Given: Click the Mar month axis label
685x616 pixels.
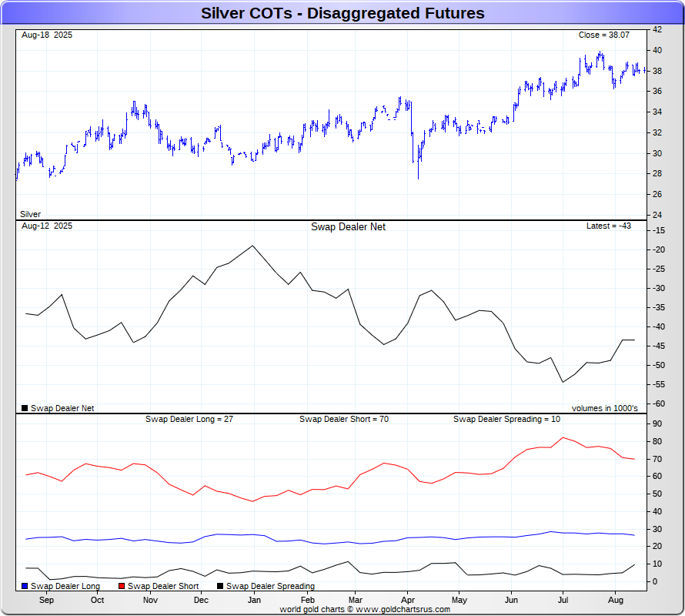Looking at the screenshot, I should [x=356, y=601].
